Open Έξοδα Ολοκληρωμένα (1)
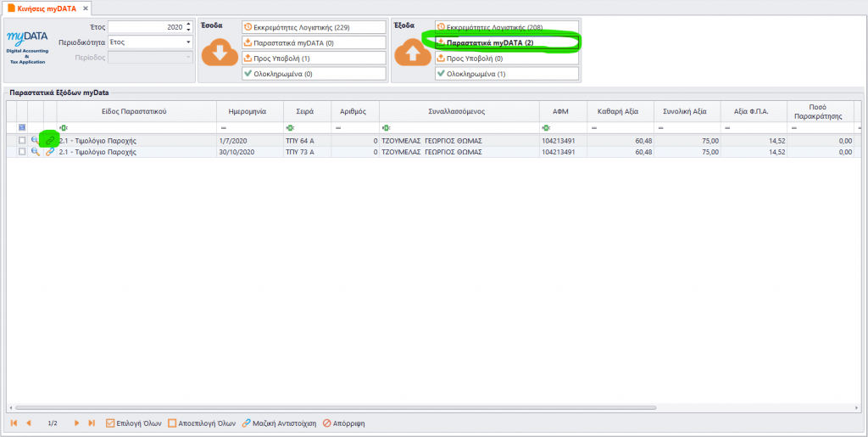868x437 pixels. 507,74
